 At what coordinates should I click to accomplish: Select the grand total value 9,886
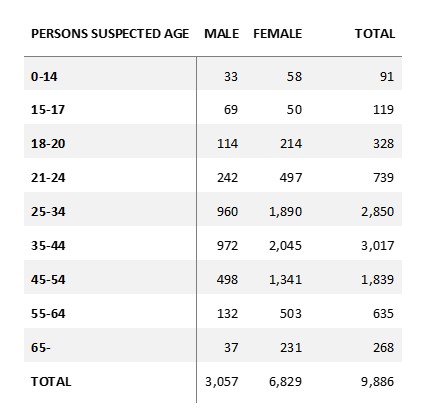pyautogui.click(x=377, y=382)
